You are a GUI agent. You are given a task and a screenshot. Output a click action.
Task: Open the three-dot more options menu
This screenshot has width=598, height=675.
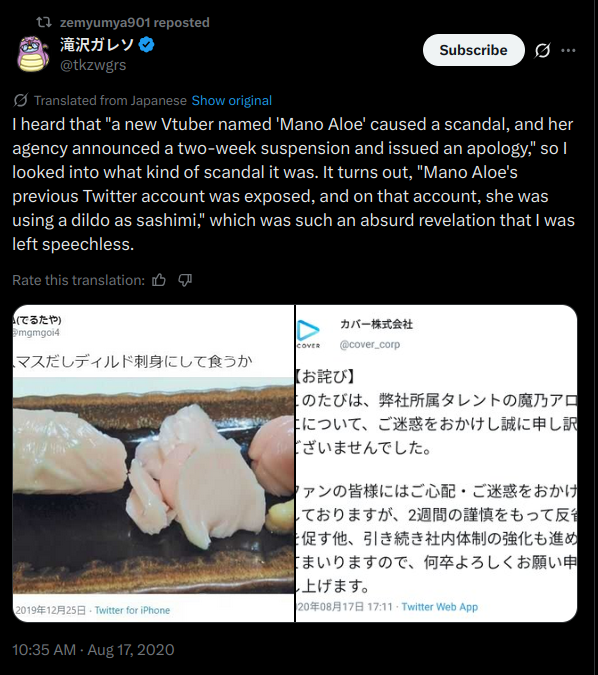point(568,50)
